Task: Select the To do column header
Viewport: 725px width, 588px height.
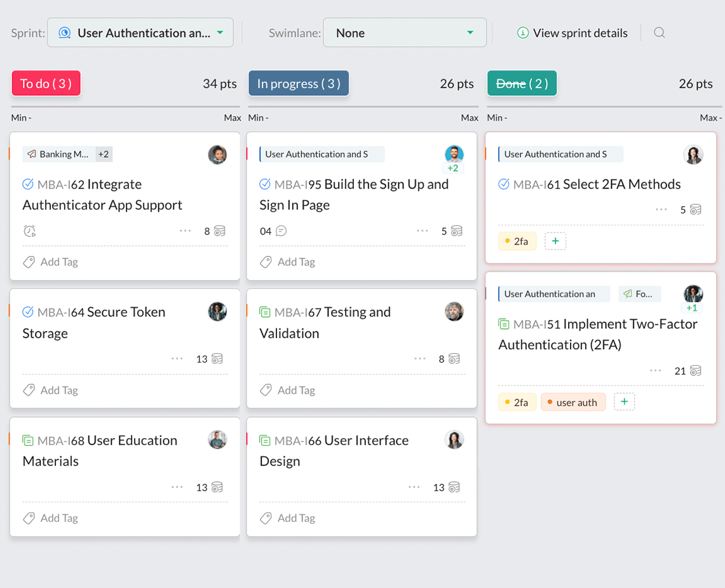Action: click(x=46, y=84)
